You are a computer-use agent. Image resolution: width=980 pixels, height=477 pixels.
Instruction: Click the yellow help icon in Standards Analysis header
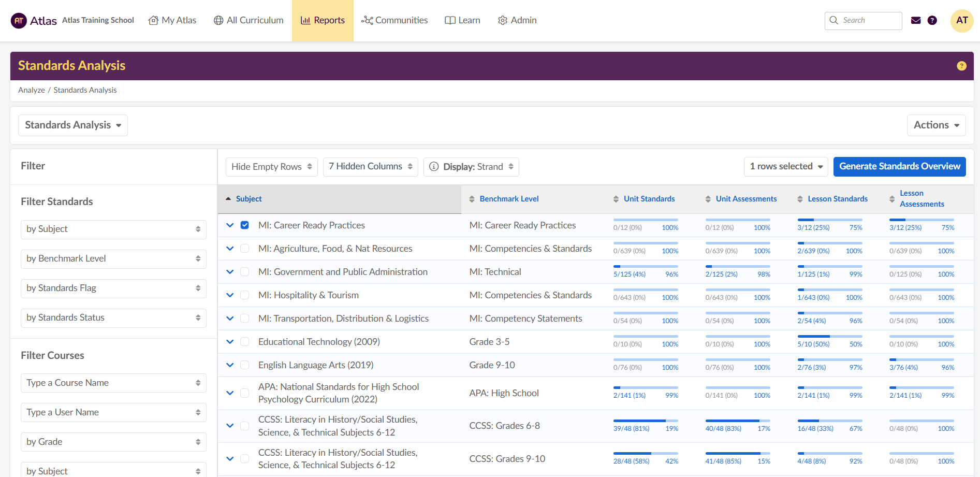961,66
